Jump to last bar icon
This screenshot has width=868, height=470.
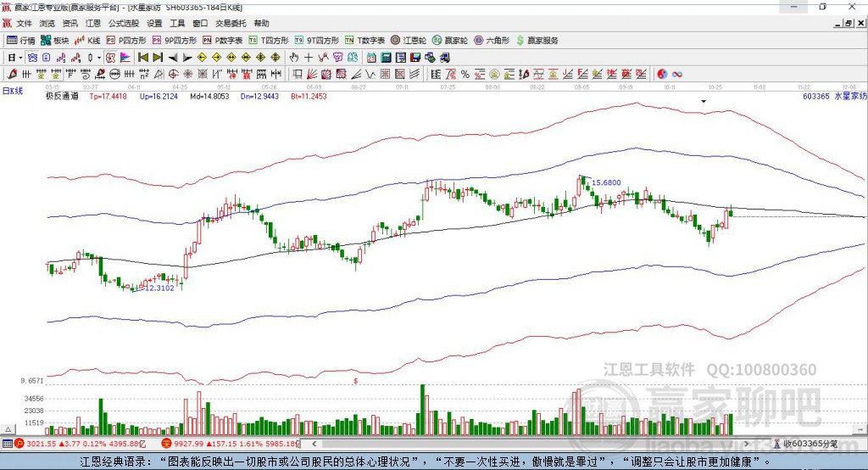[x=158, y=58]
